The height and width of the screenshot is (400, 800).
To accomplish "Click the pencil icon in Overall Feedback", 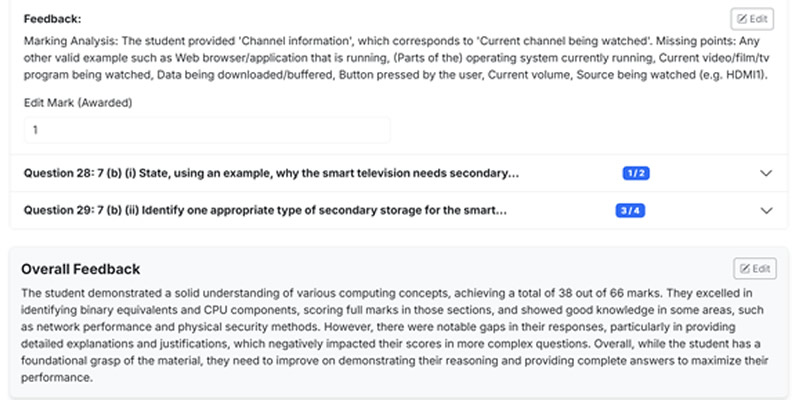I will point(743,268).
